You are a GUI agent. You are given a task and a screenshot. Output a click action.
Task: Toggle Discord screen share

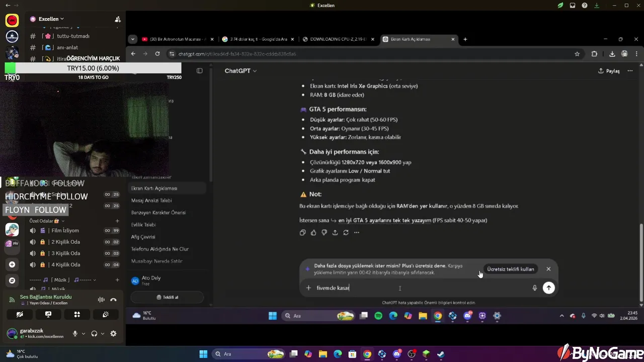click(x=48, y=314)
